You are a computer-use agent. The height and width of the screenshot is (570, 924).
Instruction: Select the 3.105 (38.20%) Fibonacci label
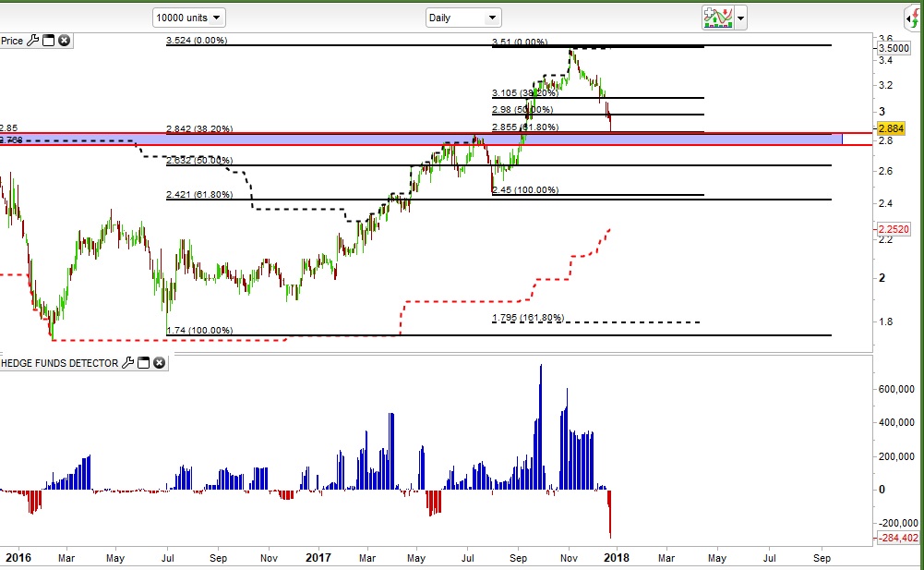pos(525,92)
